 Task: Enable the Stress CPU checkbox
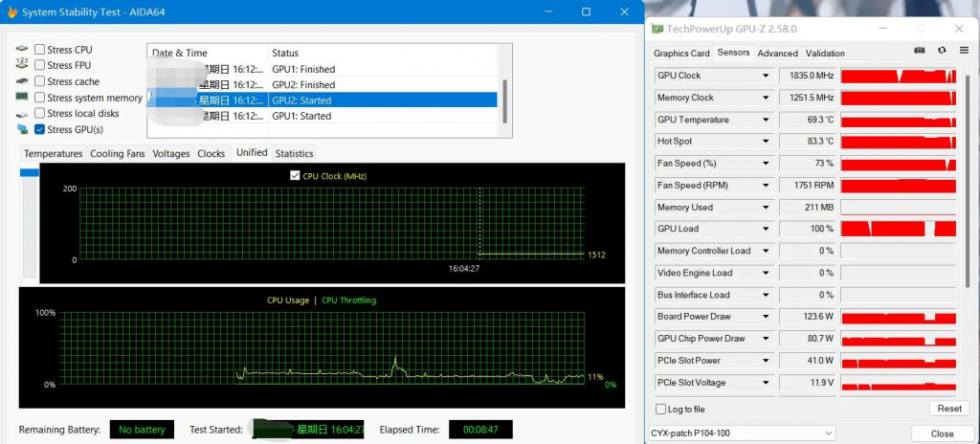(x=39, y=50)
